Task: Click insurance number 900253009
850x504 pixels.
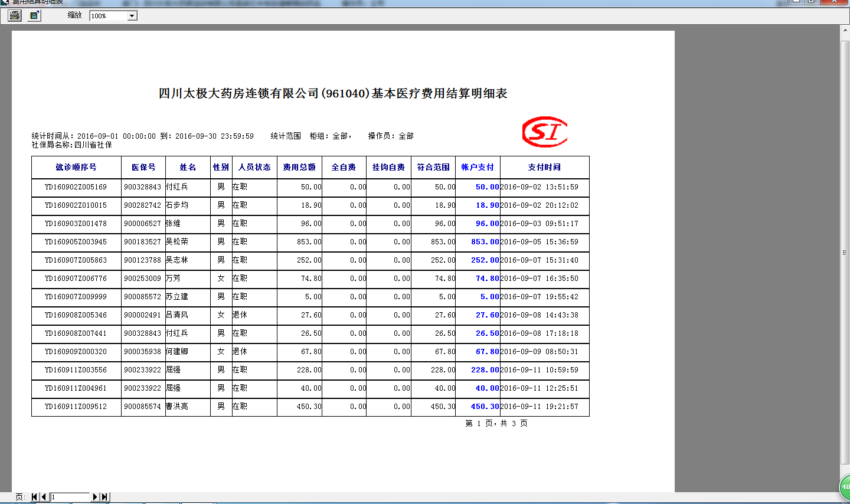Action: (142, 279)
